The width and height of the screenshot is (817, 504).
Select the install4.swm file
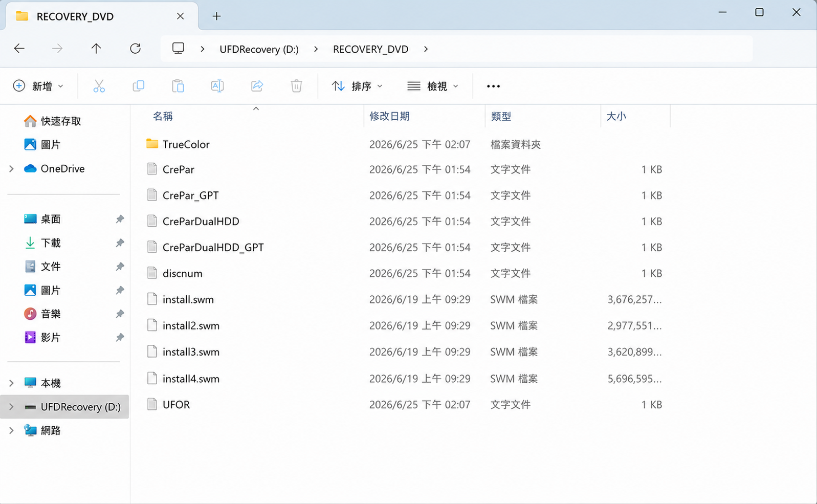pyautogui.click(x=191, y=379)
